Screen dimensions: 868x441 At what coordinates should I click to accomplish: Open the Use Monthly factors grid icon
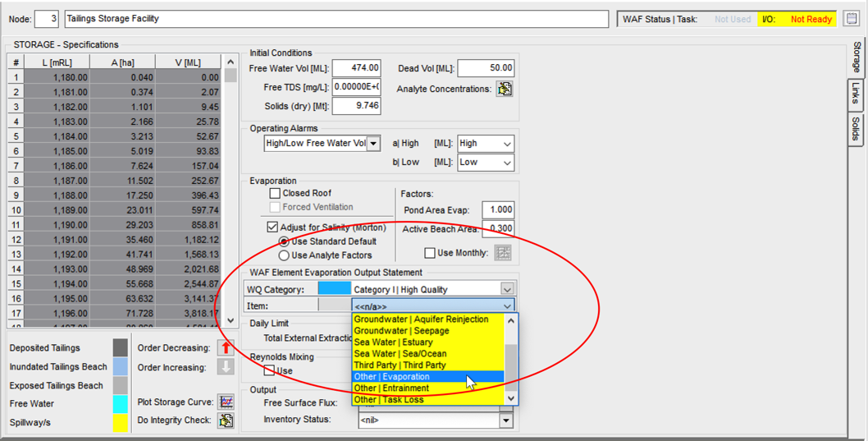503,253
